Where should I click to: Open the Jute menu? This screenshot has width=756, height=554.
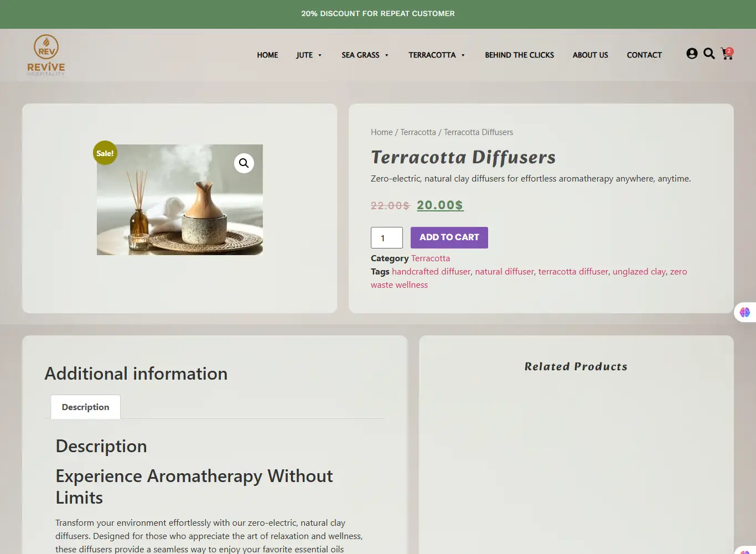tap(304, 55)
